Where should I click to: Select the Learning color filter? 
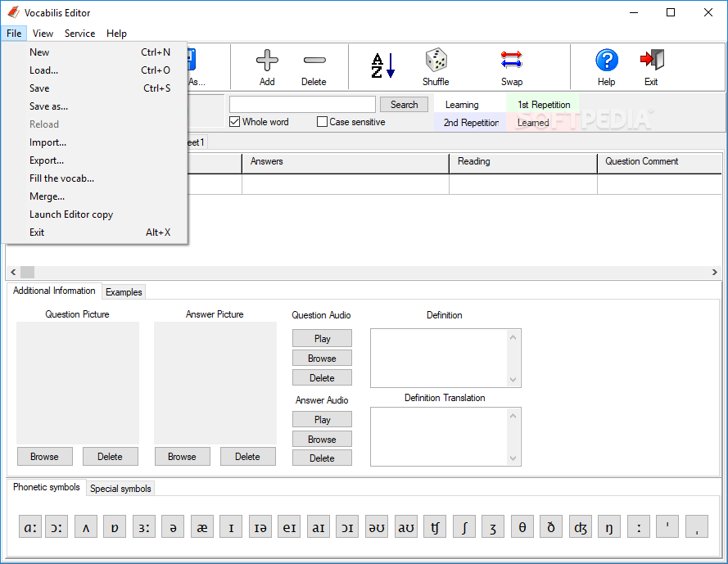(x=470, y=105)
